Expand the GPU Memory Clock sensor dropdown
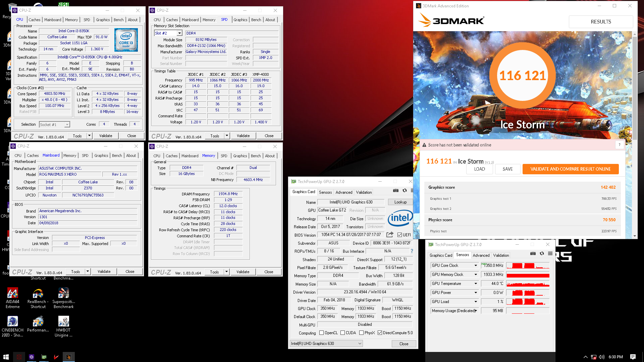The height and width of the screenshot is (362, 644). click(475, 275)
